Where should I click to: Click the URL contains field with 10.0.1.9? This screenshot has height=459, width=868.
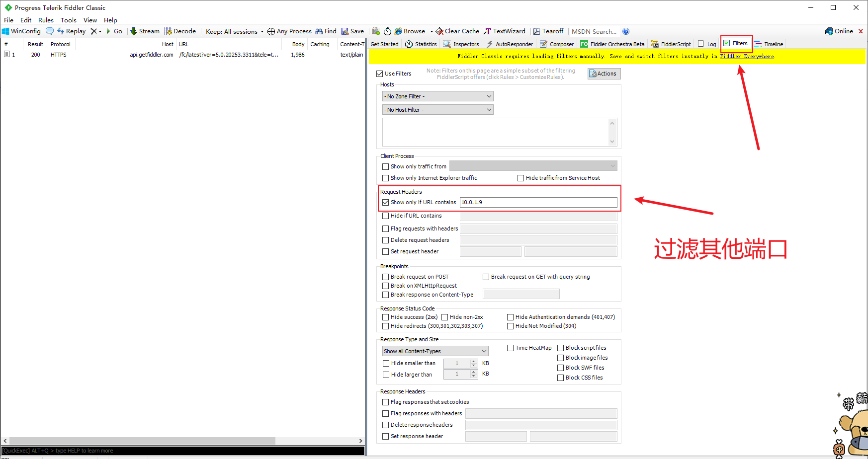point(538,202)
